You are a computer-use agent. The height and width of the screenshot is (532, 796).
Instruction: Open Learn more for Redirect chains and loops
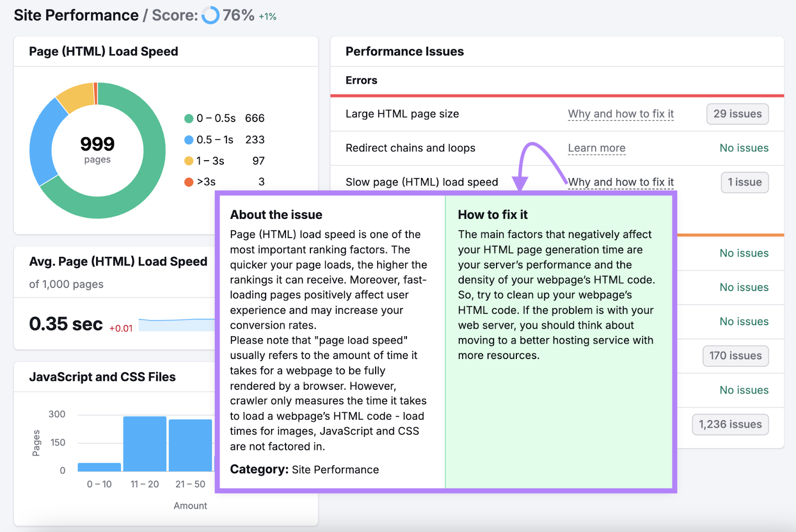(597, 148)
